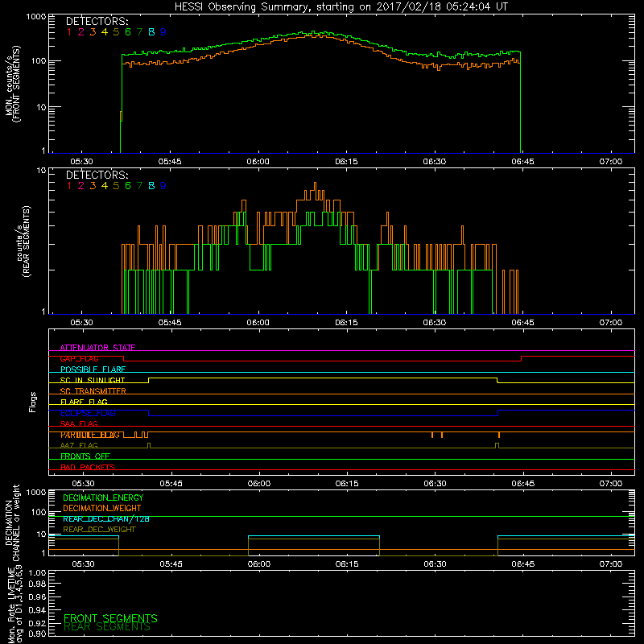
Task: Pick orange detector 3 in front segments legend
Action: click(x=93, y=32)
